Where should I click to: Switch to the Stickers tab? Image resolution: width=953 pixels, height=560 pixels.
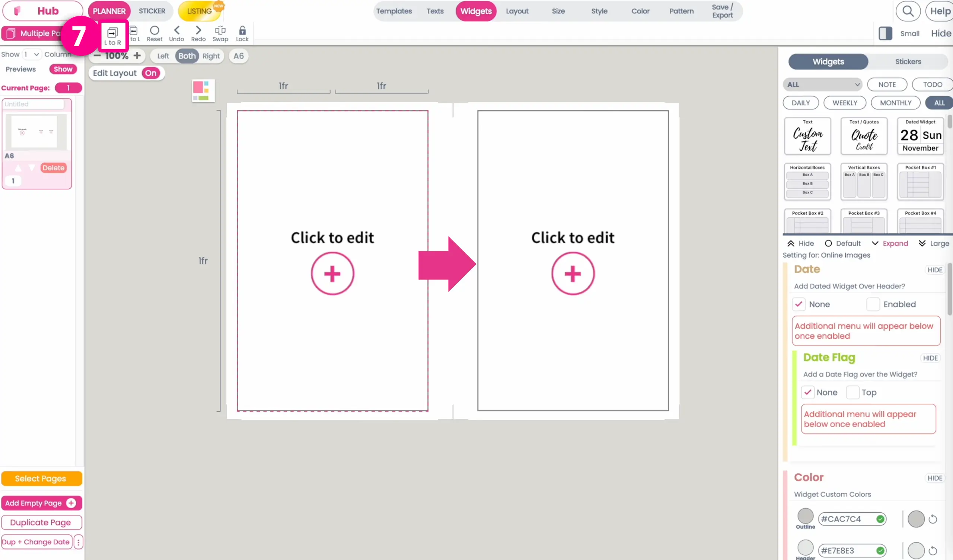(x=908, y=62)
